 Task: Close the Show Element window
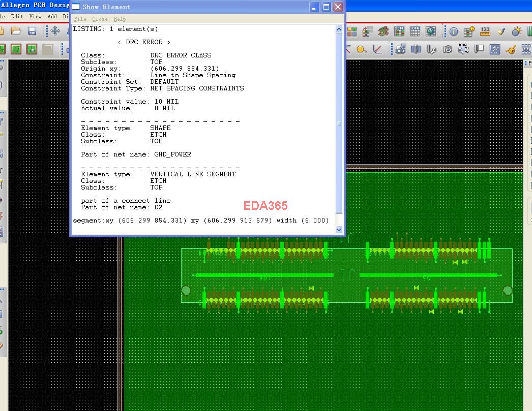coord(338,7)
